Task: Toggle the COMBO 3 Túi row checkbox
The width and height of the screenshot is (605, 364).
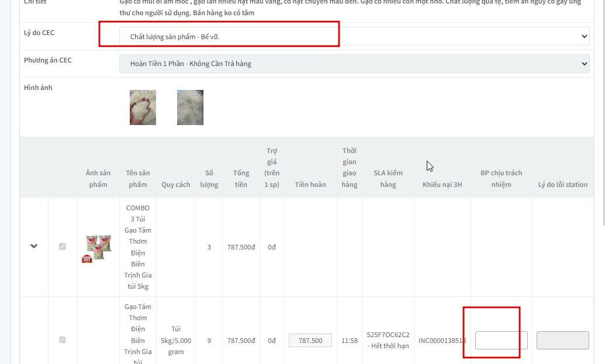Action: tap(63, 247)
